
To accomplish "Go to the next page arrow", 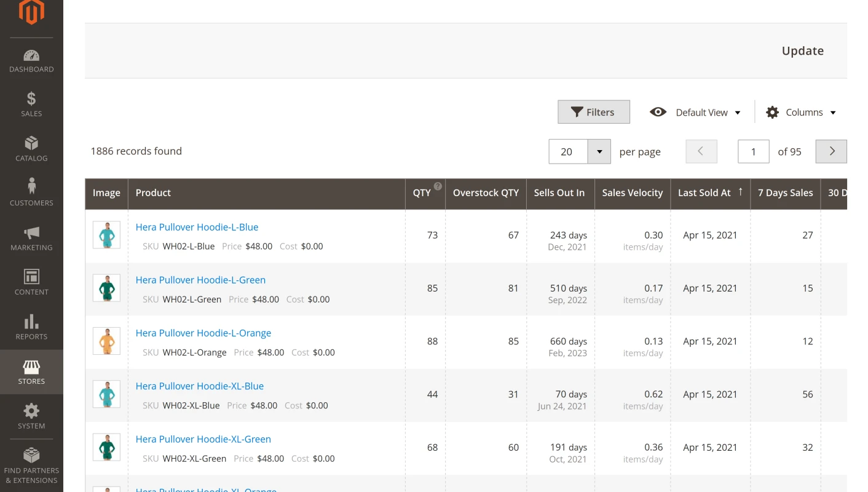I will coord(831,152).
